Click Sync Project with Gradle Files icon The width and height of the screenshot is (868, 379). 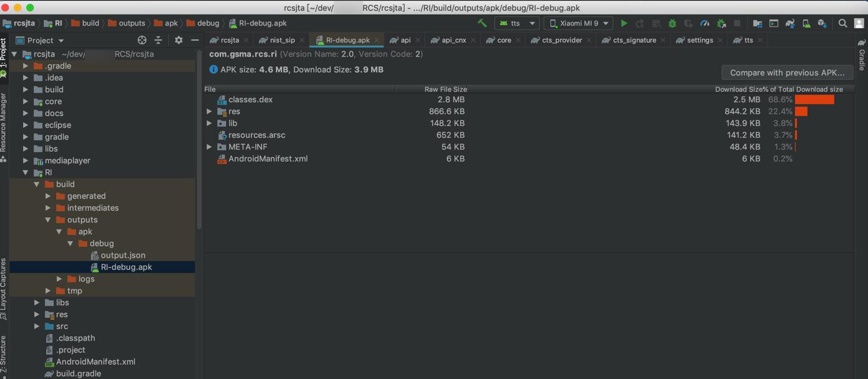pos(790,23)
